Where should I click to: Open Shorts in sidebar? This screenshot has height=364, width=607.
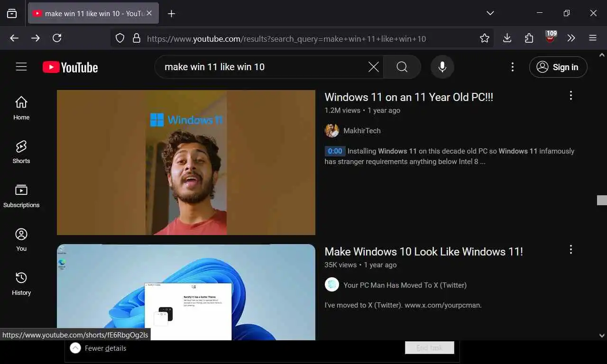coord(21,152)
